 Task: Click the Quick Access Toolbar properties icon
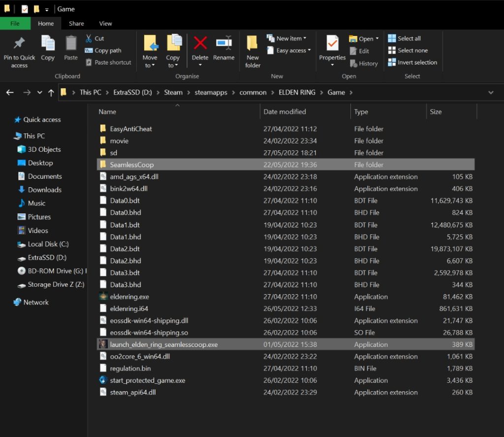pos(25,9)
